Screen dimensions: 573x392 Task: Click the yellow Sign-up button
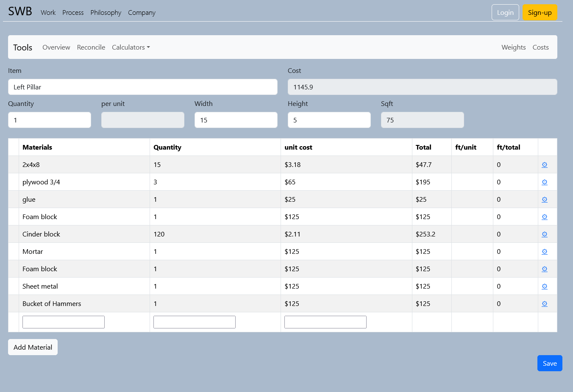point(540,12)
